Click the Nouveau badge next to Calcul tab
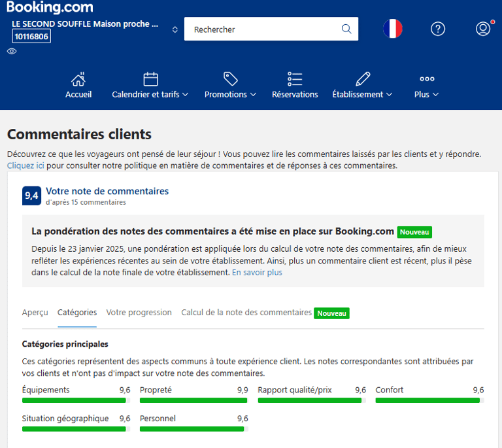Viewport: 502px width, 448px height. 331,313
